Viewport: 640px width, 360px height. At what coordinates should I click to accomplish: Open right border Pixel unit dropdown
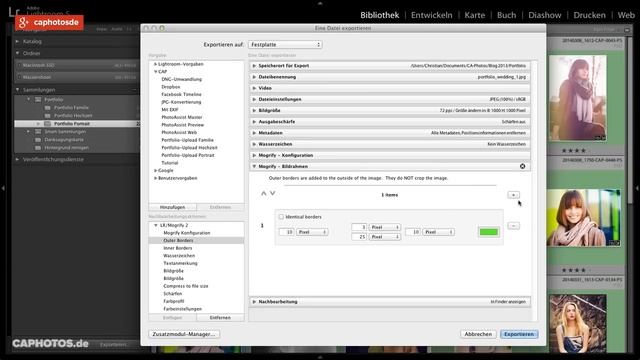(439, 232)
